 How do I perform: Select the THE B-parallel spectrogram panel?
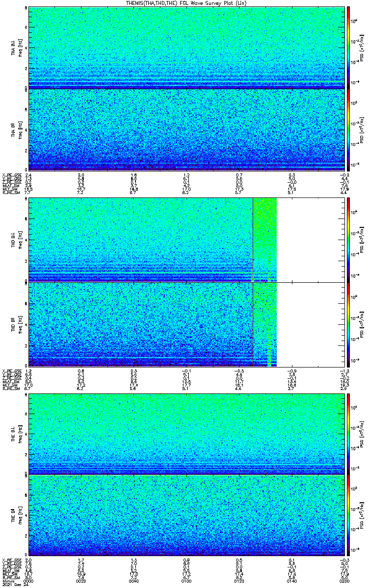[x=186, y=515]
